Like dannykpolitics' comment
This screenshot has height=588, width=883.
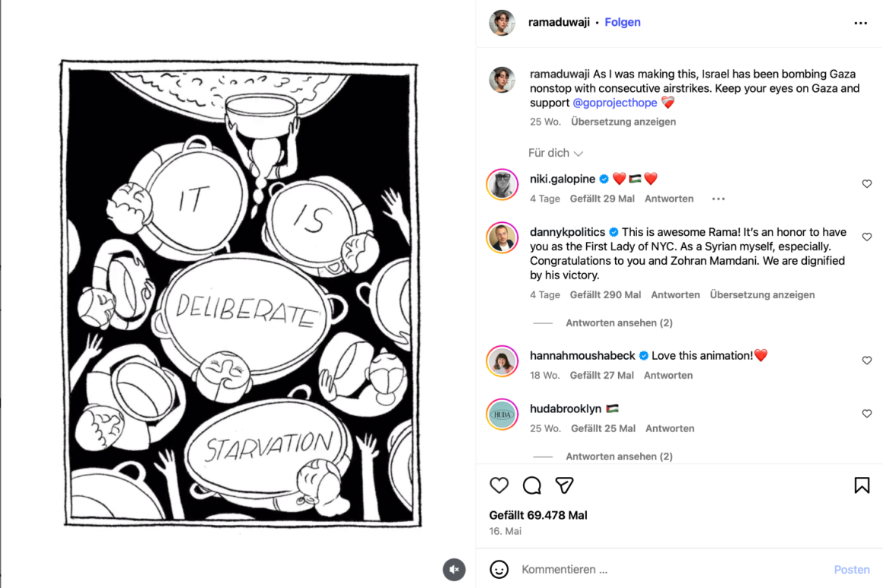[866, 237]
